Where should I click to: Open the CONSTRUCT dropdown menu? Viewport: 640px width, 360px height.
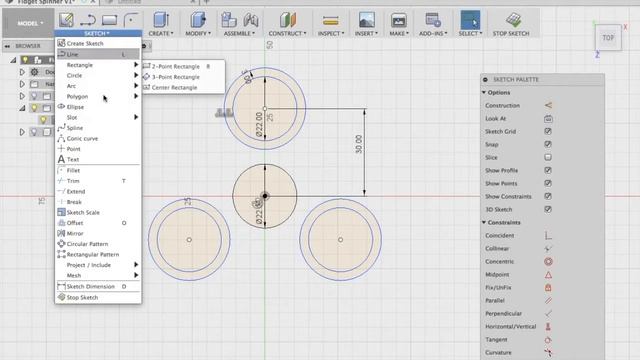[x=287, y=33]
